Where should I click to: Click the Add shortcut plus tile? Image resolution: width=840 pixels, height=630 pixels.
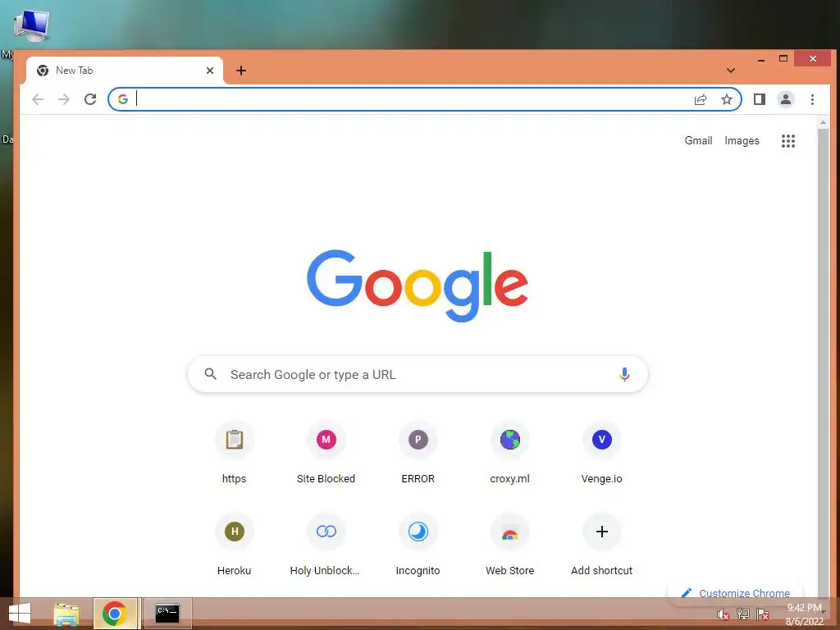tap(601, 545)
